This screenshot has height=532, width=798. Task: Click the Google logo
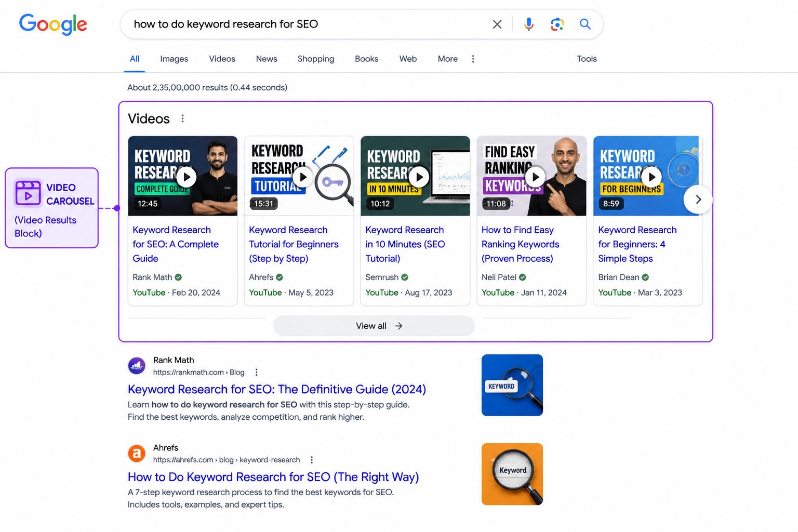coord(53,24)
